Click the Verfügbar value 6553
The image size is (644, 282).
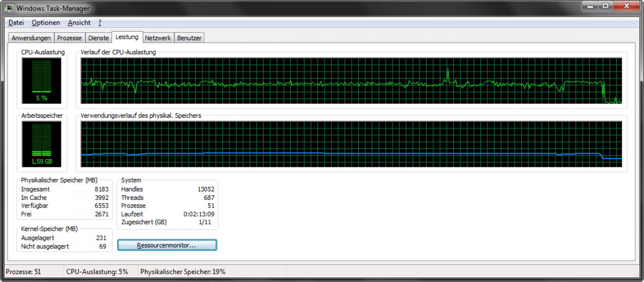102,205
